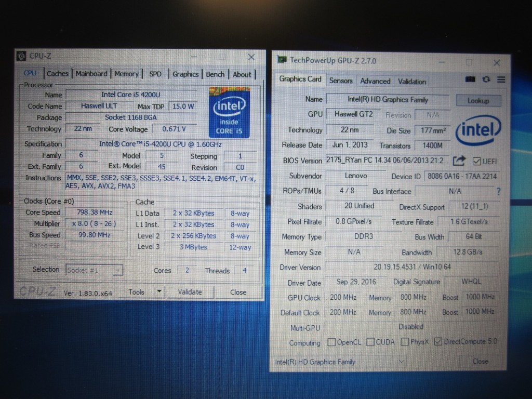Open the Intel(R) HD Graphics Family adapter dropdown

[x=340, y=362]
